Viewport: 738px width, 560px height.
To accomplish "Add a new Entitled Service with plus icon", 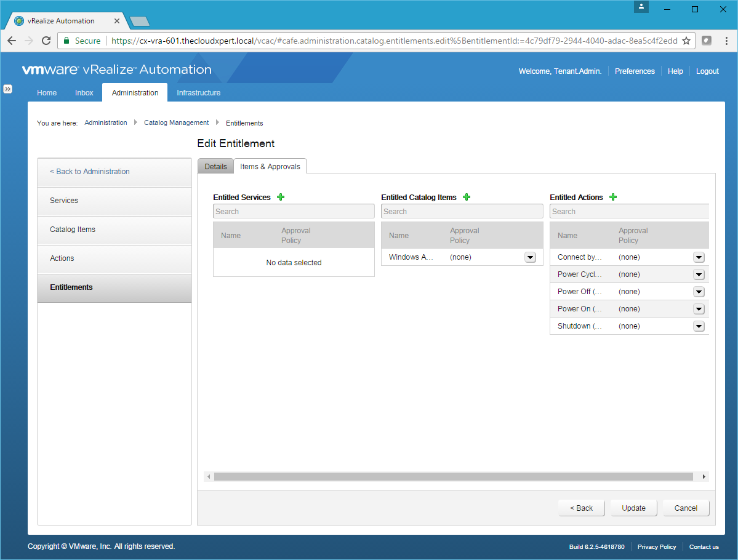I will click(281, 197).
